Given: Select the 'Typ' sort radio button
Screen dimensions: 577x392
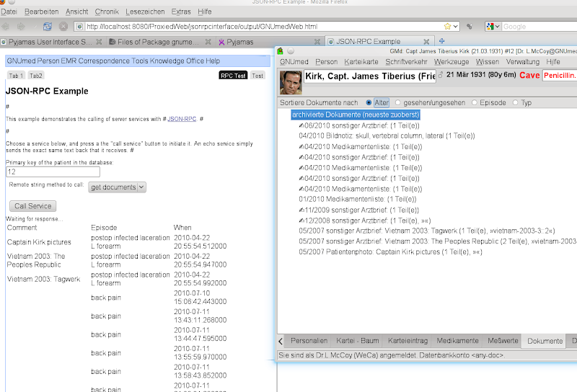Looking at the screenshot, I should pyautogui.click(x=515, y=103).
